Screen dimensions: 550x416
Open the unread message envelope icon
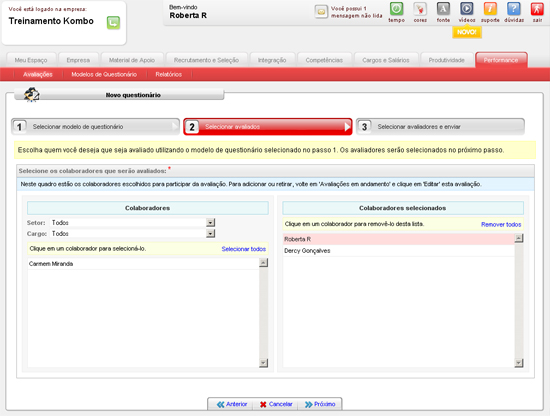click(321, 12)
